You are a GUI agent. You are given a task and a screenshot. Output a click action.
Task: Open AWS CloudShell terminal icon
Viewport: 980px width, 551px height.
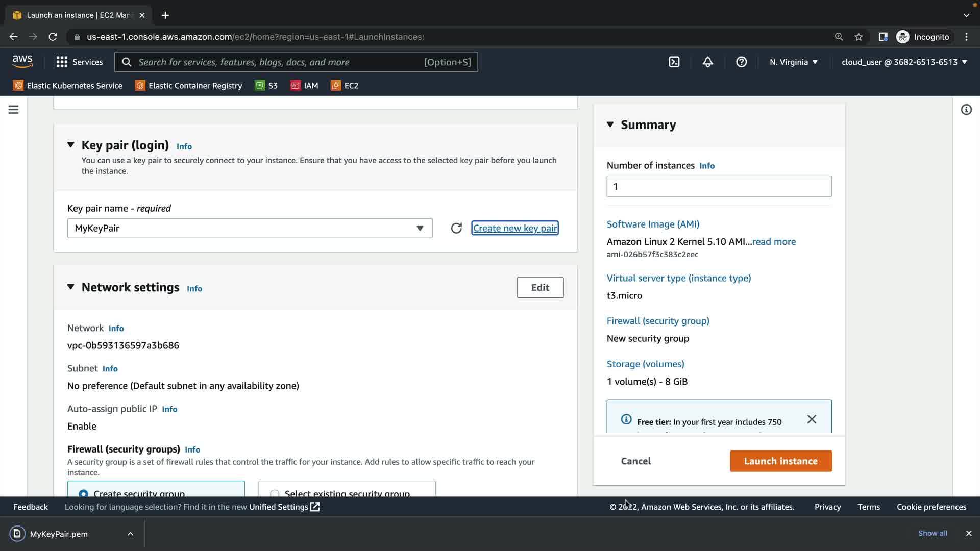pyautogui.click(x=674, y=62)
